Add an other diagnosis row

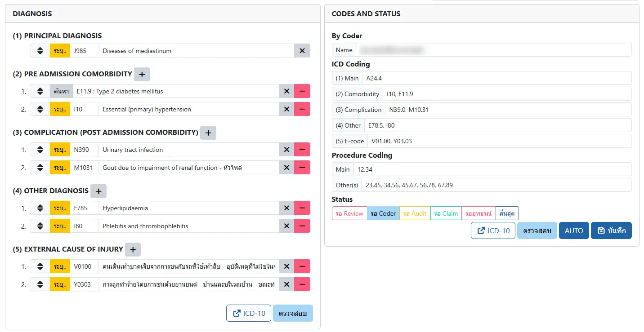[98, 191]
